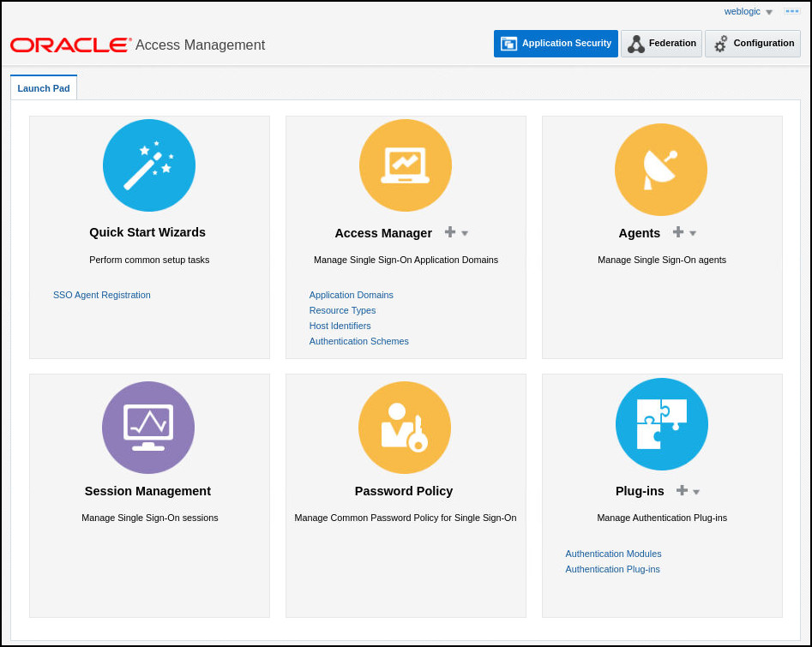Expand the dropdown arrow beside Plug-ins
Screen dimensions: 812x647
[696, 492]
